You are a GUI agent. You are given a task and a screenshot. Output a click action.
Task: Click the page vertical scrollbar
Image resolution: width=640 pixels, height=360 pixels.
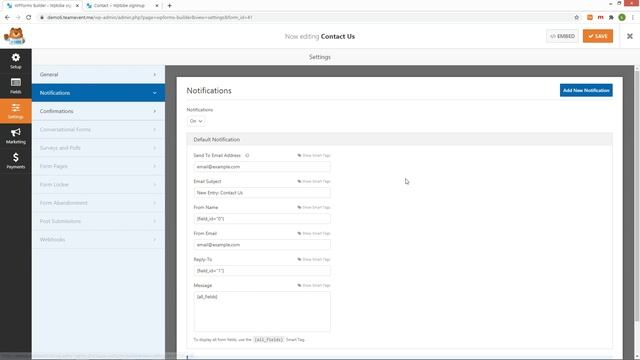637,196
